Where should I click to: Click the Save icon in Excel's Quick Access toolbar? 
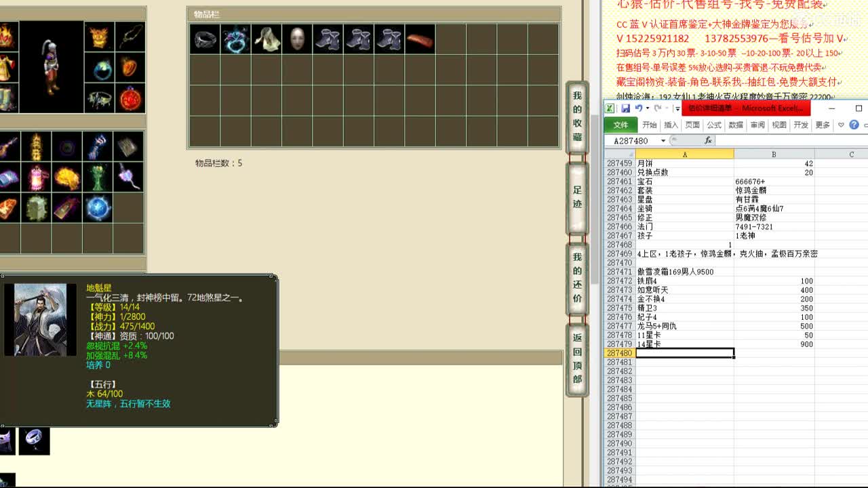point(626,108)
